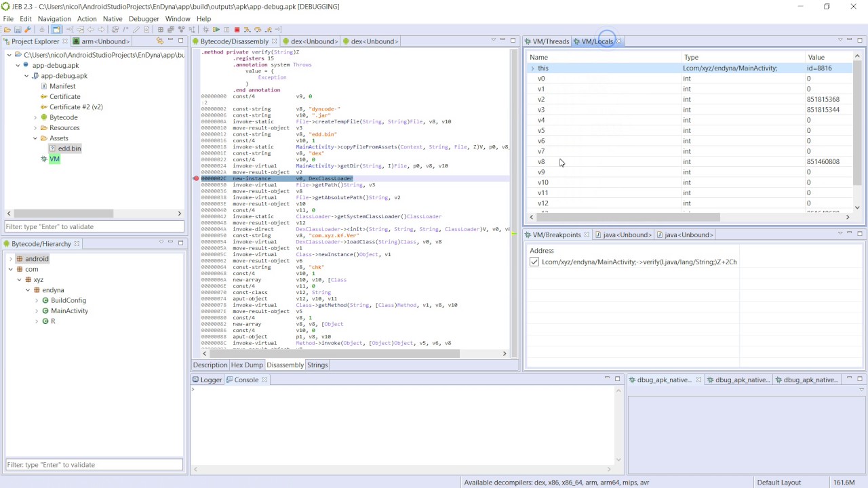
Task: Terminate the debug session with red stop icon
Action: tap(235, 30)
